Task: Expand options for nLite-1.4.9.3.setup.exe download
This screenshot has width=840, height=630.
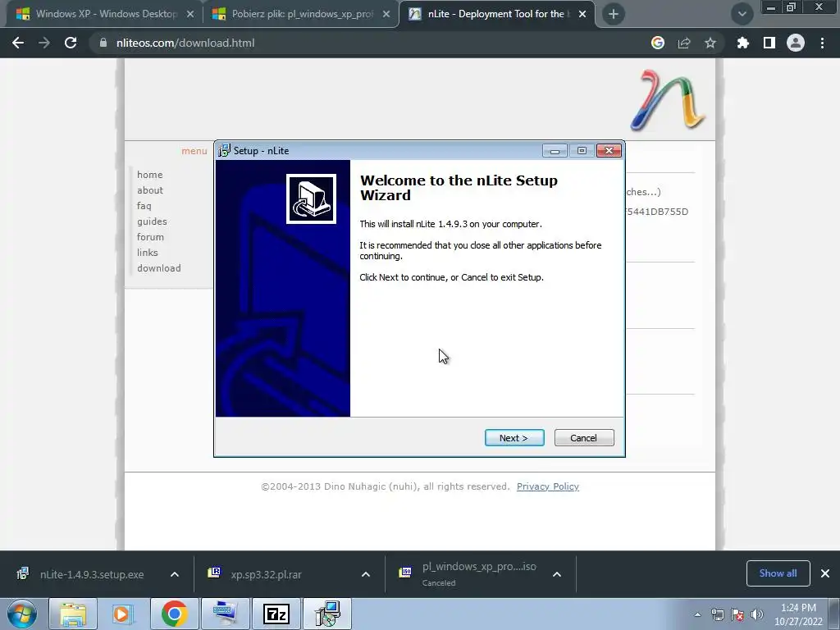Action: tap(175, 574)
